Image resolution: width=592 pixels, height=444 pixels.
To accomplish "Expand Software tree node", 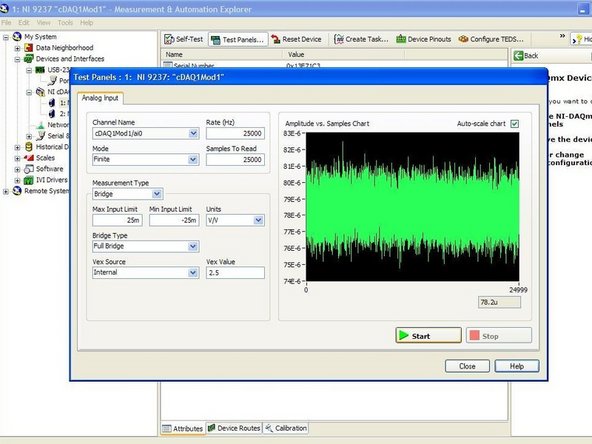I will coord(17,169).
